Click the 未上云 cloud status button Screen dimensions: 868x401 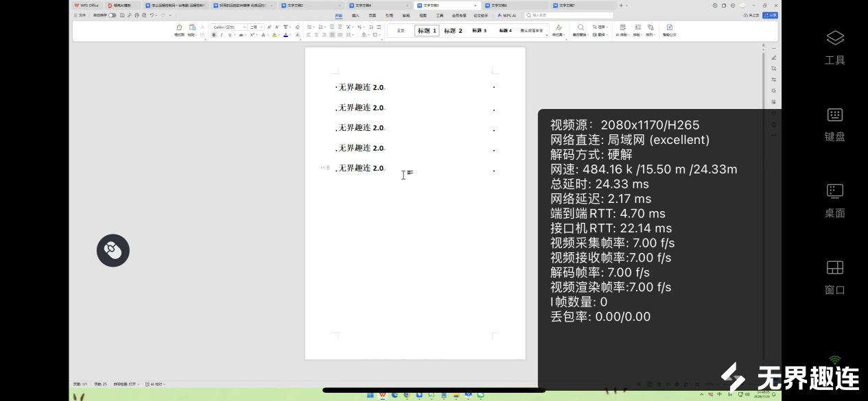751,15
